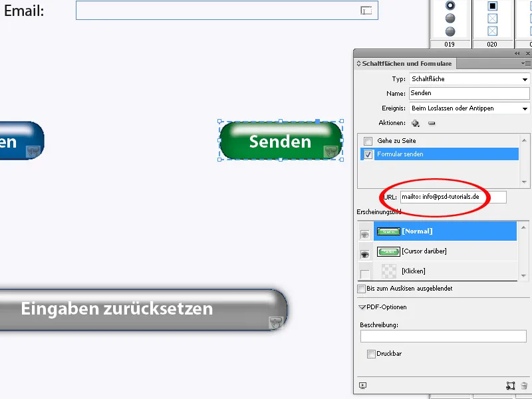Image resolution: width=532 pixels, height=399 pixels.
Task: Click into the Beschreibung text field
Action: [x=444, y=336]
